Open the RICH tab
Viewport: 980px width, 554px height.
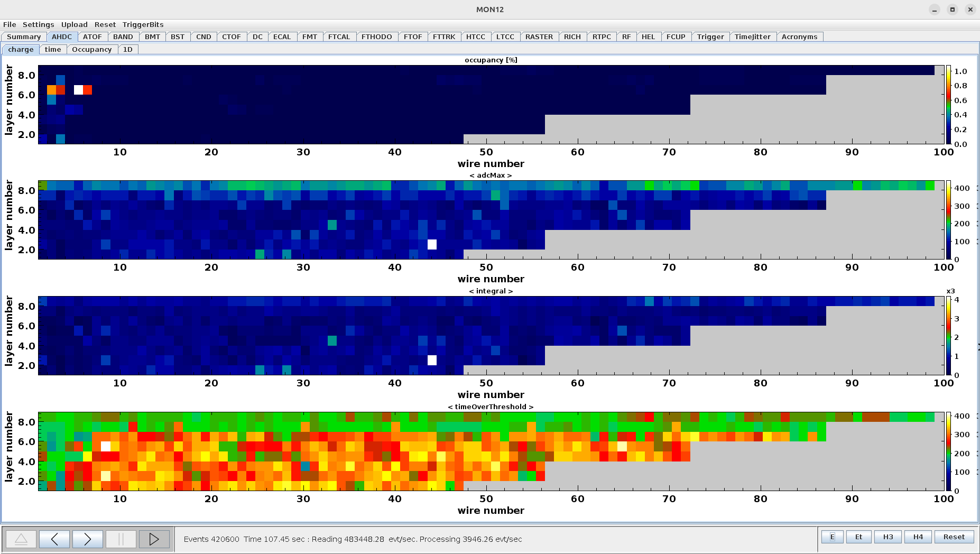click(x=572, y=36)
